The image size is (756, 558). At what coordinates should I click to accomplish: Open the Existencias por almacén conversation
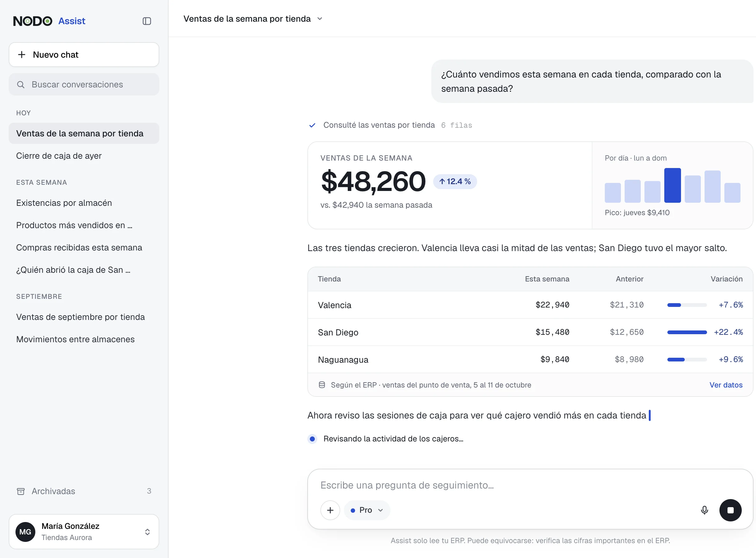click(84, 203)
